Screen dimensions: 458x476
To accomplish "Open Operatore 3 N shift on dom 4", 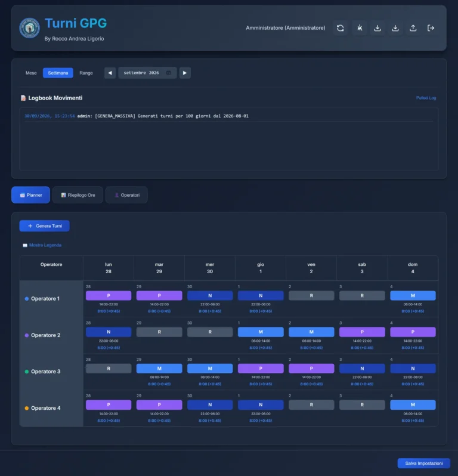I will click(413, 368).
